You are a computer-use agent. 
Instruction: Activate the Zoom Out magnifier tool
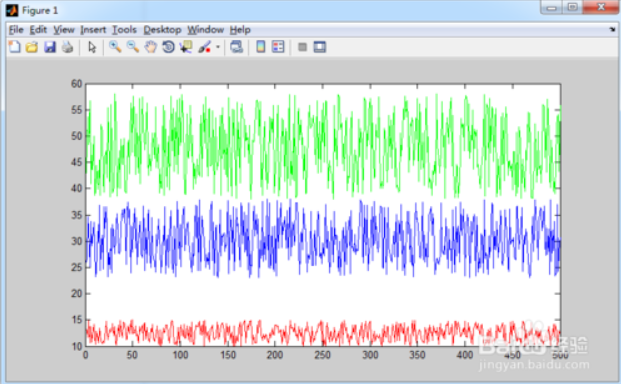click(133, 47)
